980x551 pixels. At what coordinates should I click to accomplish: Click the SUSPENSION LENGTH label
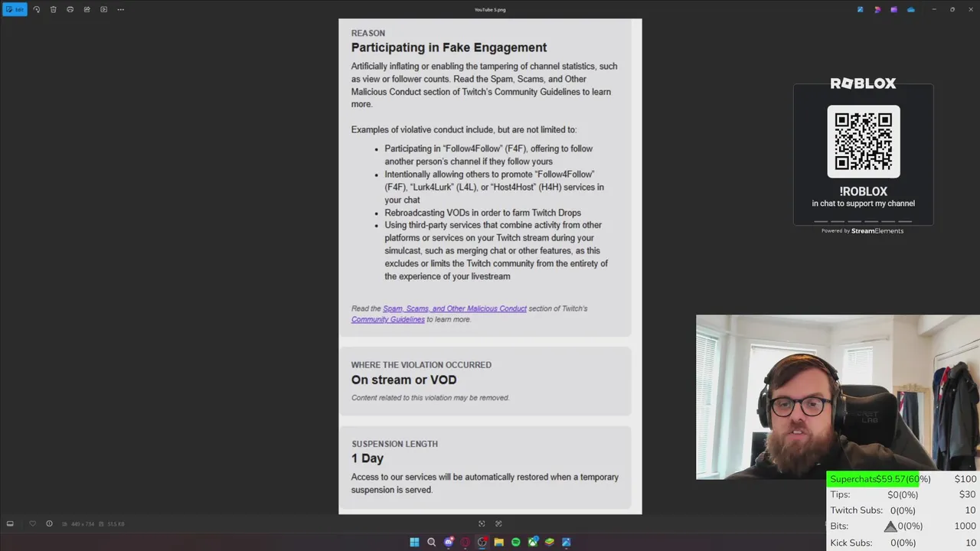(394, 444)
